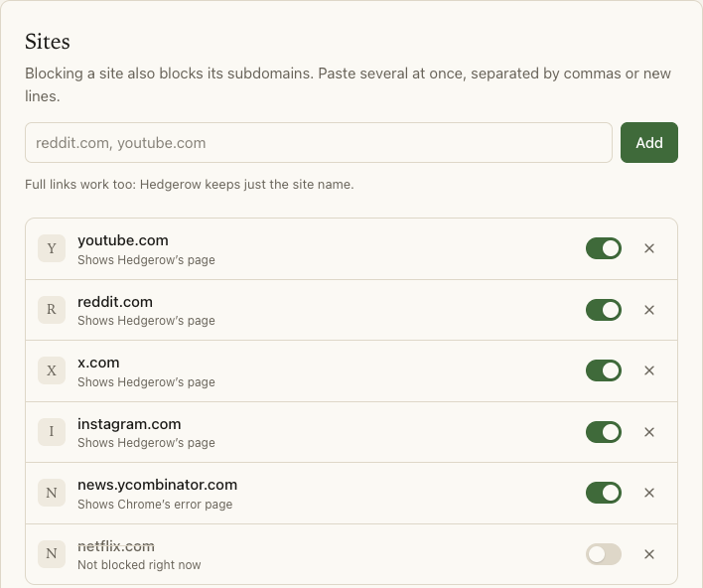The height and width of the screenshot is (588, 703).
Task: Click the Add button
Action: pyautogui.click(x=649, y=143)
